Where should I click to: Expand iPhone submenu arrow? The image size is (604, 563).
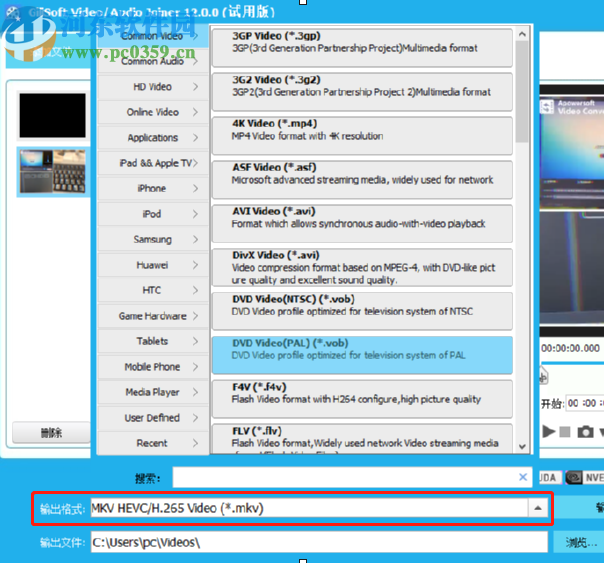pyautogui.click(x=195, y=188)
